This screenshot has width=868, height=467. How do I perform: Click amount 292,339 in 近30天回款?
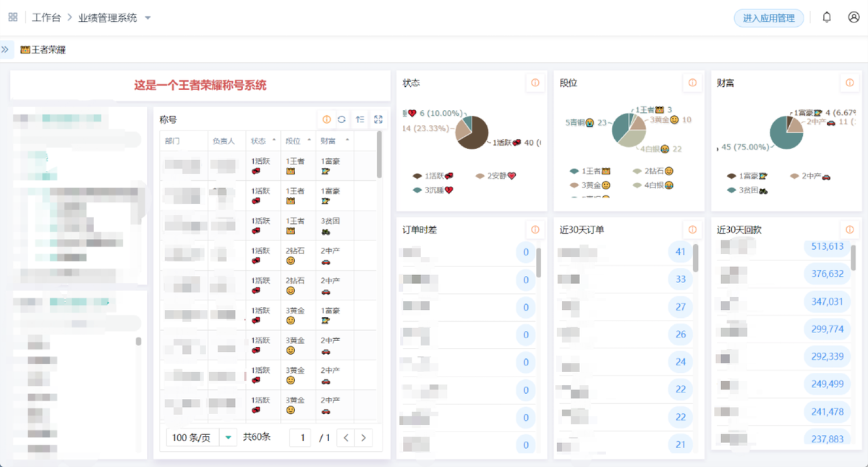click(x=827, y=356)
